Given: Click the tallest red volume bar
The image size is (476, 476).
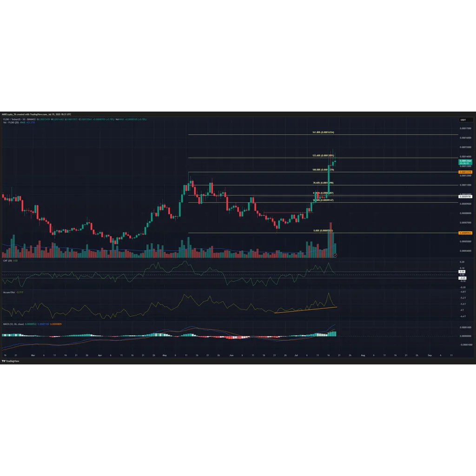Looking at the screenshot, I should (331, 240).
